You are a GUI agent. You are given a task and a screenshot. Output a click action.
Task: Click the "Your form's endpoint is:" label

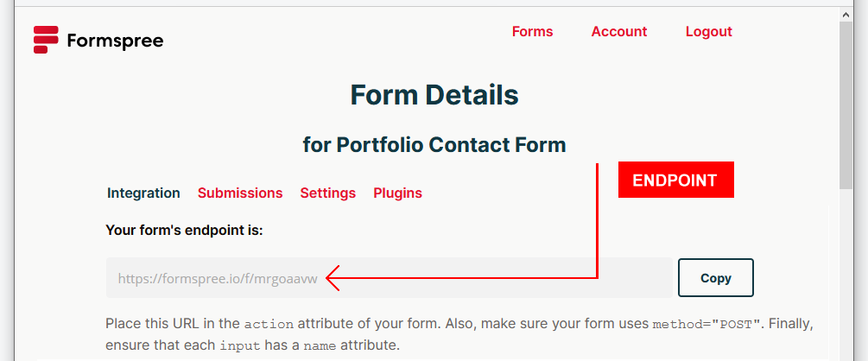click(x=184, y=230)
